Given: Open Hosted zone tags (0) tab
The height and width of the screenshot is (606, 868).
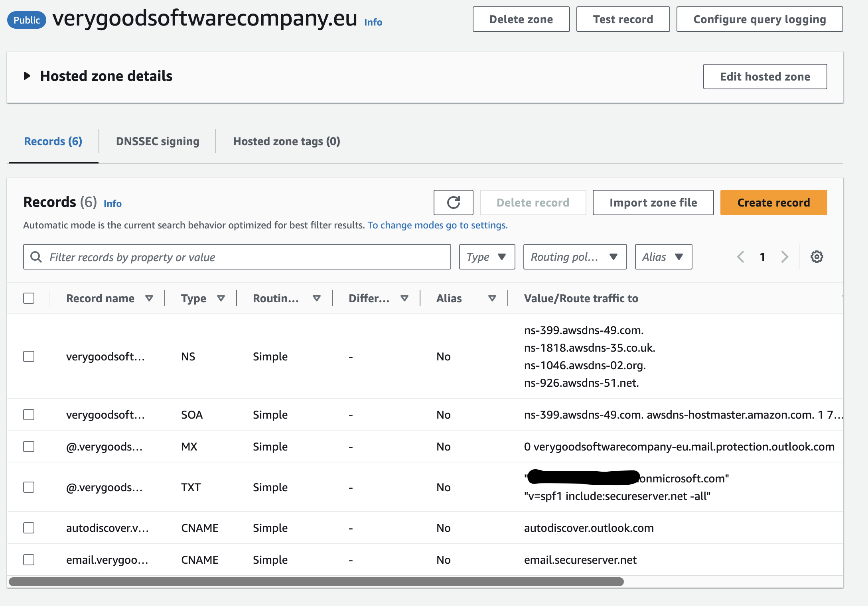Looking at the screenshot, I should [x=286, y=141].
